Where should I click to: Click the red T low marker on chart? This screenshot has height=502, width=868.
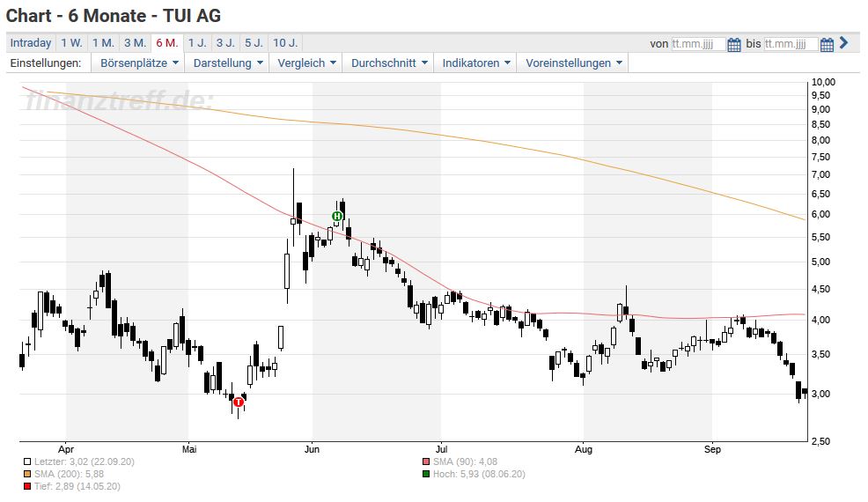click(x=239, y=402)
